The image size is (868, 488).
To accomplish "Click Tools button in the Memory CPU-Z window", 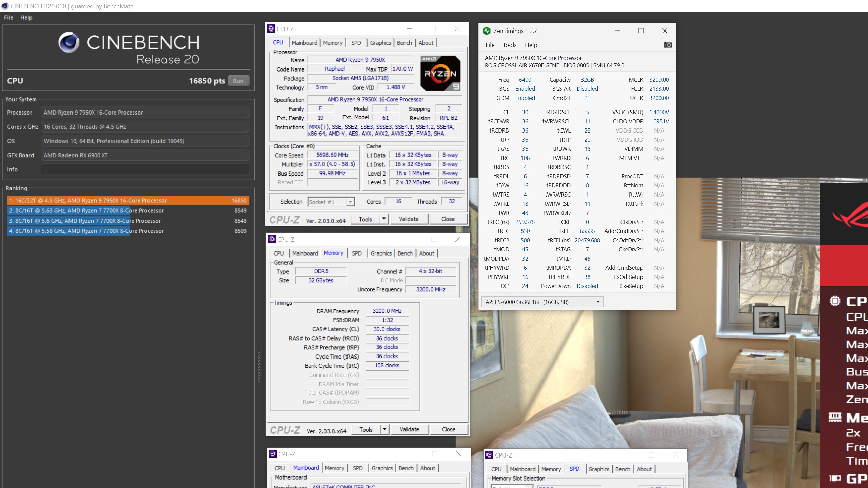I will pos(366,429).
